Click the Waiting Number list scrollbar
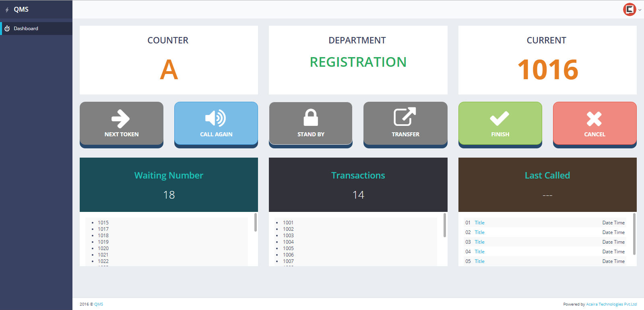Image resolution: width=644 pixels, height=310 pixels. point(256,222)
